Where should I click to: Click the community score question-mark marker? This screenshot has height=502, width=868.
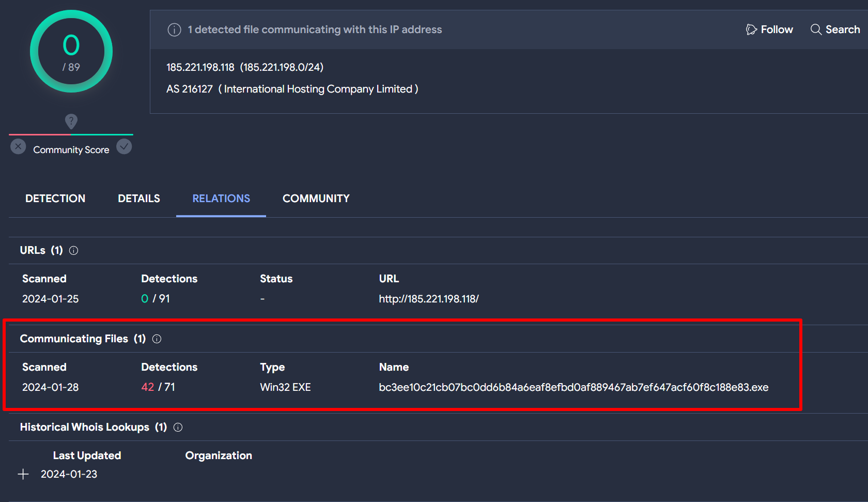pyautogui.click(x=71, y=121)
